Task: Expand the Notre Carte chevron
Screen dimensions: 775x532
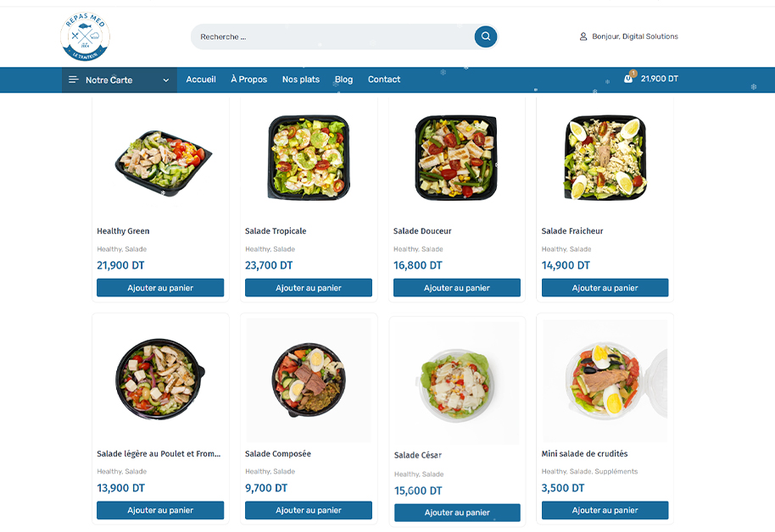Action: pyautogui.click(x=166, y=80)
